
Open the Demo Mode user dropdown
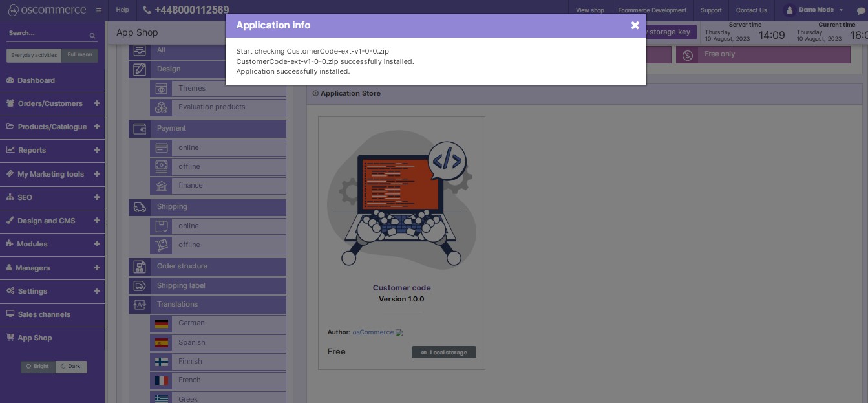[x=814, y=10]
